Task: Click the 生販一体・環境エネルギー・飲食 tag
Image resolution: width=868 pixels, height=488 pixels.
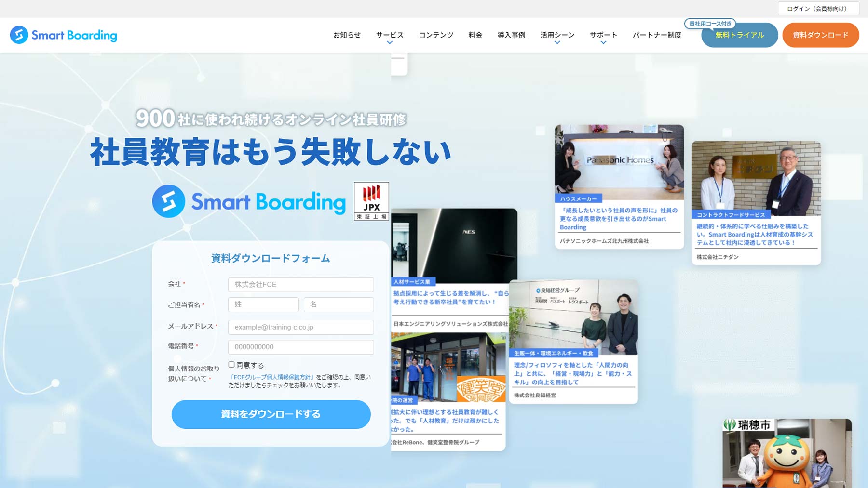Action: tap(553, 353)
